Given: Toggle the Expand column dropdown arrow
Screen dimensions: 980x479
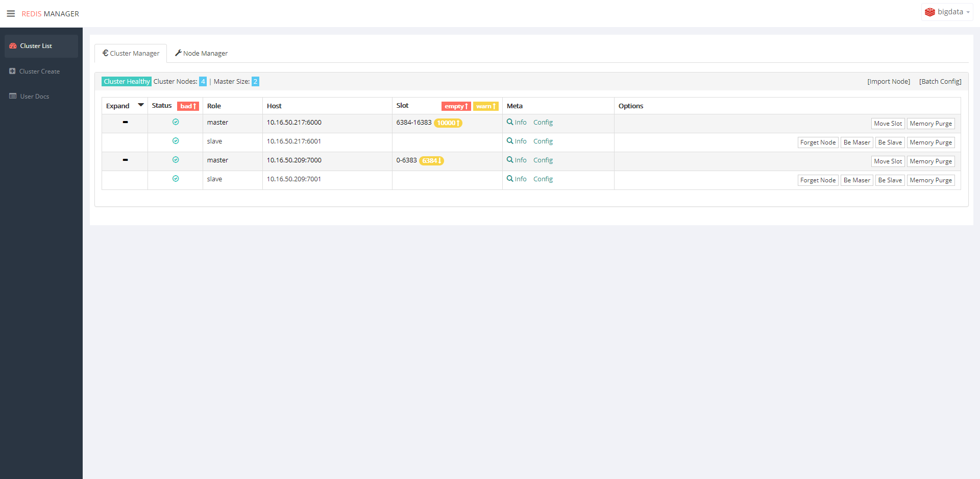Looking at the screenshot, I should coord(141,105).
